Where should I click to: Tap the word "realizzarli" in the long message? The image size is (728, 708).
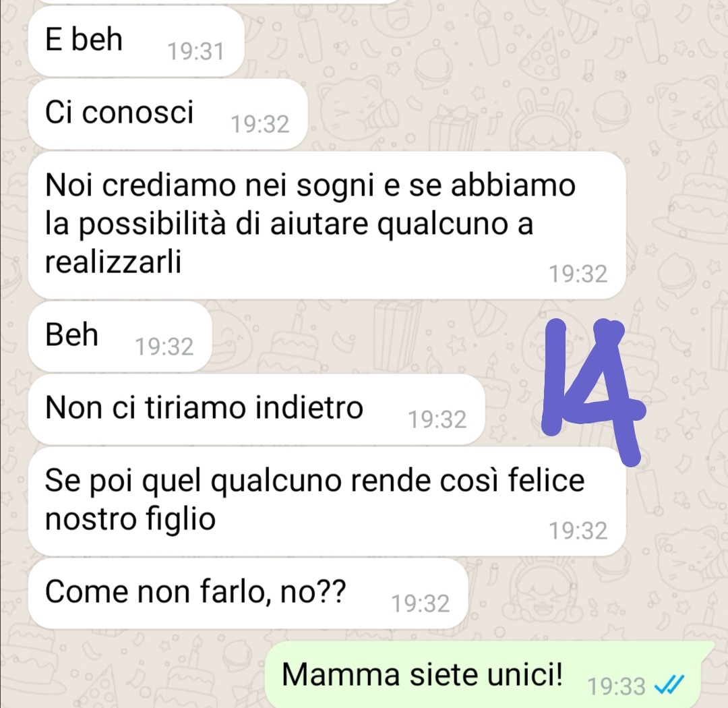[x=113, y=262]
